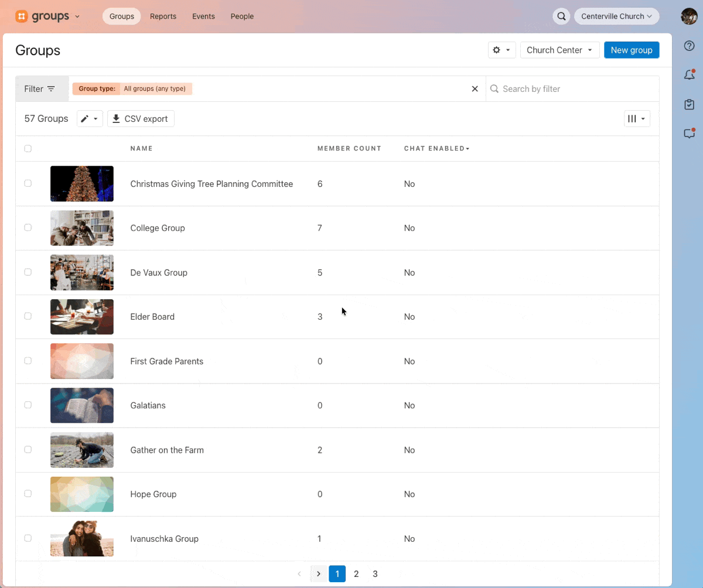Click the Filter button
Image resolution: width=703 pixels, height=588 pixels.
(x=42, y=89)
